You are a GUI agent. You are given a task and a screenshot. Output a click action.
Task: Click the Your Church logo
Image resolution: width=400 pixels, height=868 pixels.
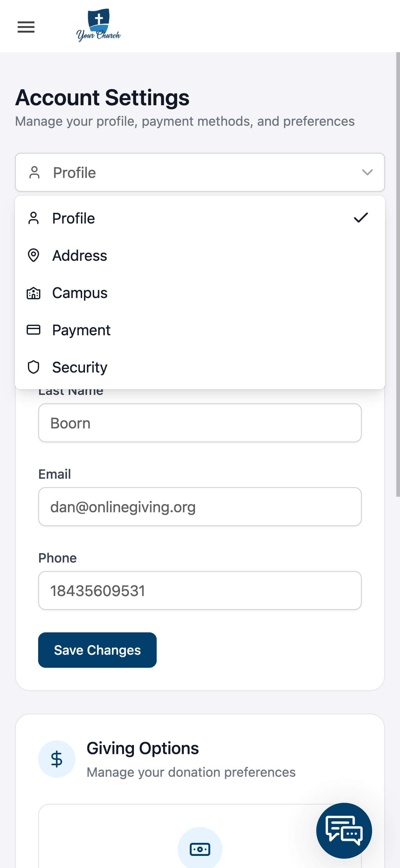pos(98,25)
